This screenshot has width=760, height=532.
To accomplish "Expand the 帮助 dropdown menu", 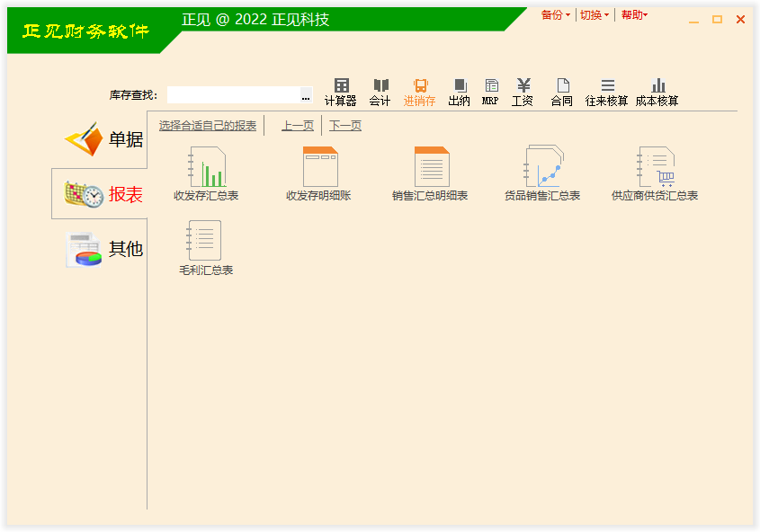I will [x=634, y=15].
